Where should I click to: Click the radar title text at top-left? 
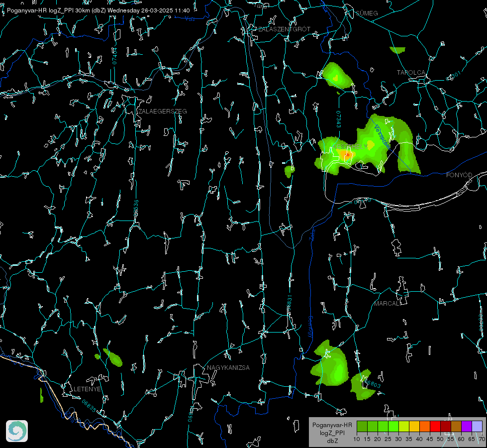point(98,10)
